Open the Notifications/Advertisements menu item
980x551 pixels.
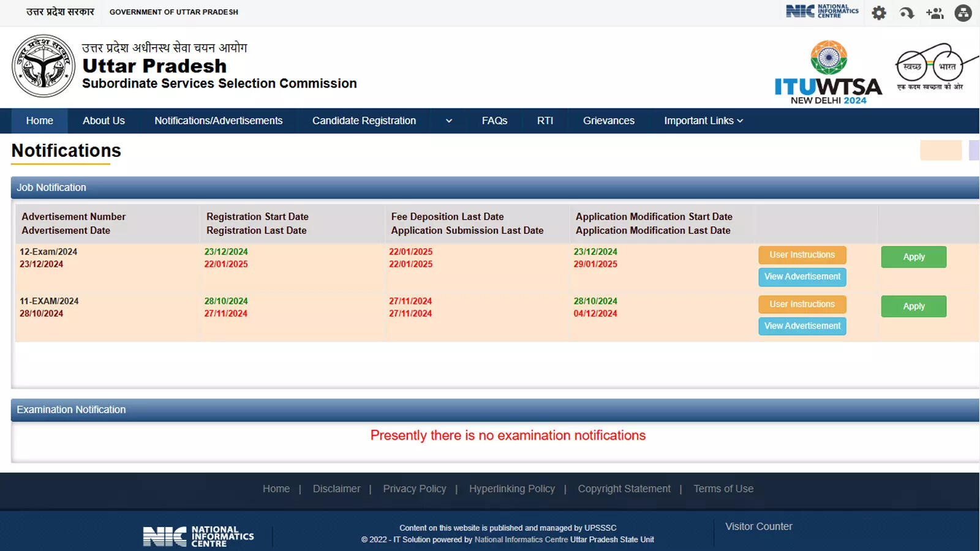[218, 121]
